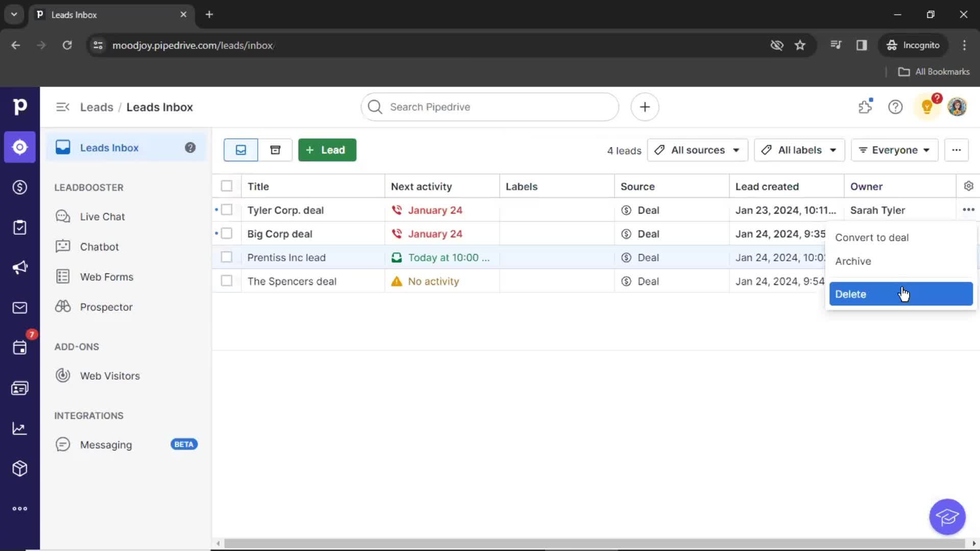Select Delete in context menu
This screenshot has width=980, height=551.
[901, 294]
